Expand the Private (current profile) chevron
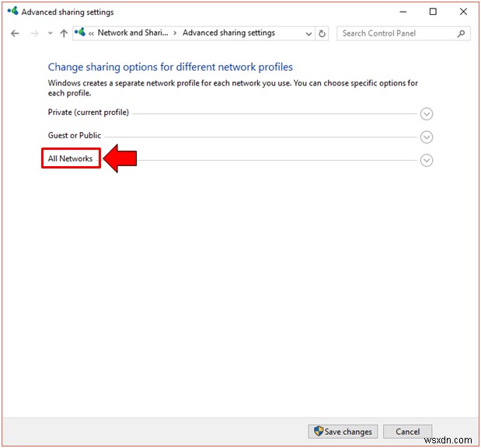The width and height of the screenshot is (481, 448). [427, 113]
